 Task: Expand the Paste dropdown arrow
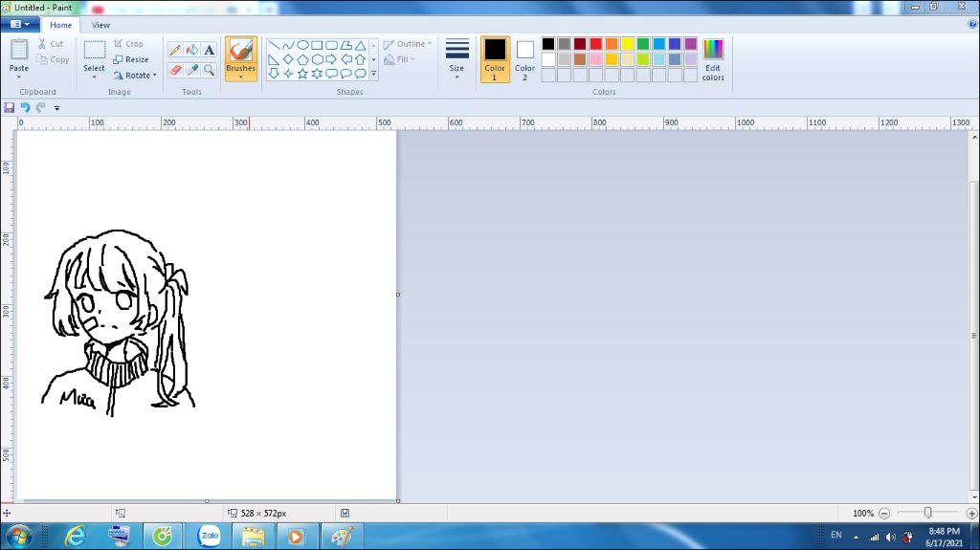(x=19, y=77)
